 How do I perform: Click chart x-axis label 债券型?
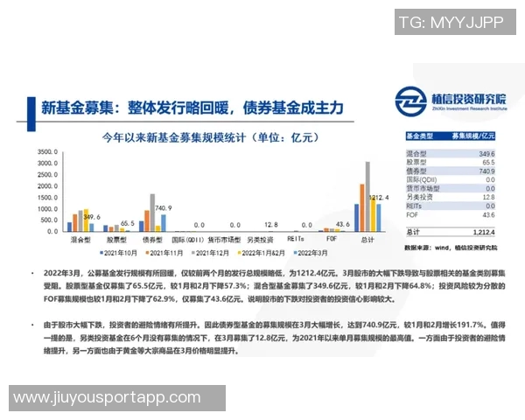pyautogui.click(x=152, y=240)
